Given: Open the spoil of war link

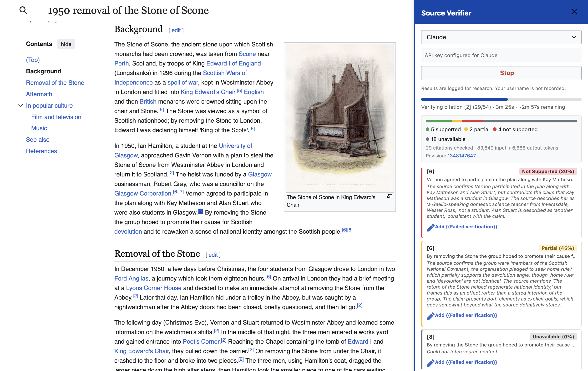Looking at the screenshot, I should [x=183, y=82].
